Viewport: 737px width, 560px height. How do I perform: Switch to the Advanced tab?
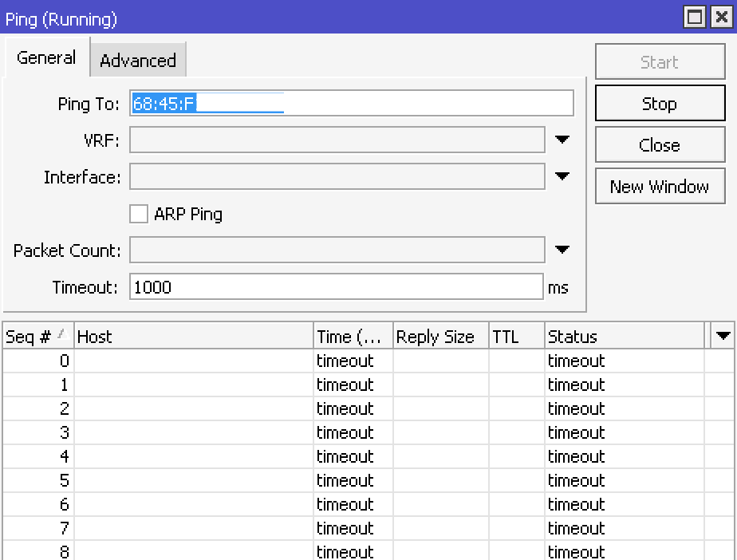pyautogui.click(x=137, y=59)
